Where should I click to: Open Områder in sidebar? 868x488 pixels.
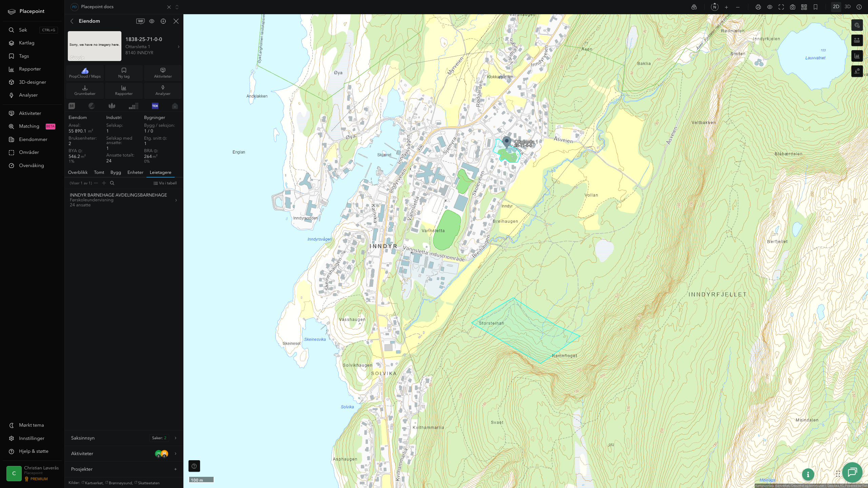pyautogui.click(x=33, y=152)
